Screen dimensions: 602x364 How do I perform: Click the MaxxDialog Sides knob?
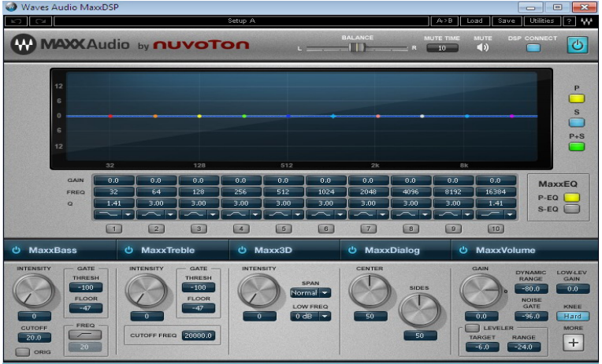coord(419,310)
